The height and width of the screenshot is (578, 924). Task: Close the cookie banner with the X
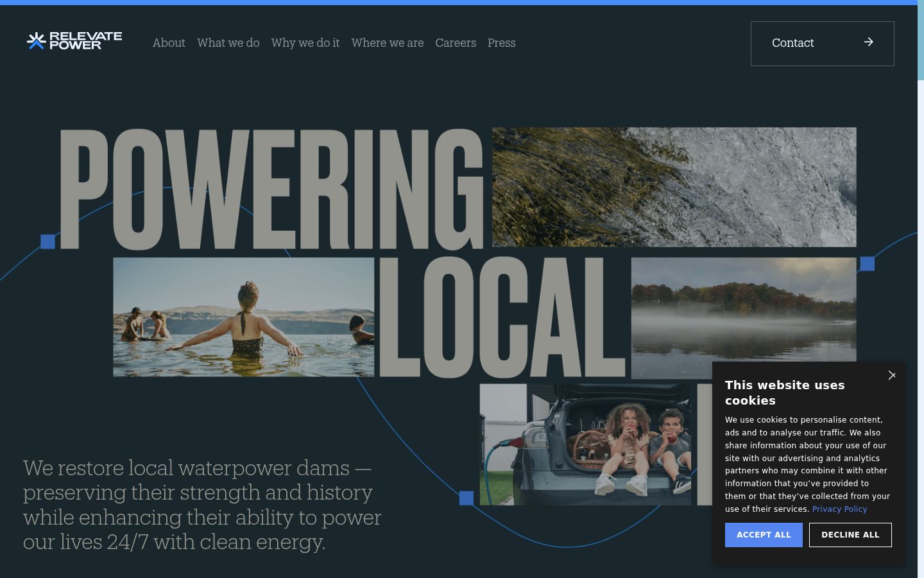[x=892, y=375]
